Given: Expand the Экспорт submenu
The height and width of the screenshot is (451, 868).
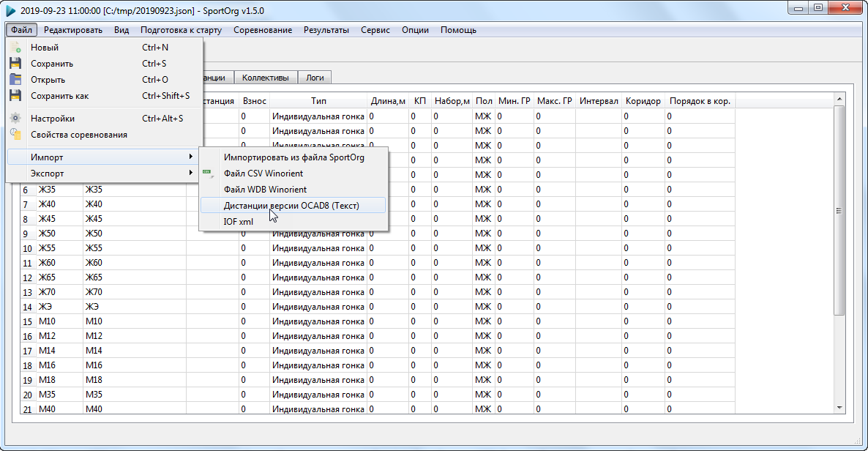Looking at the screenshot, I should click(105, 174).
